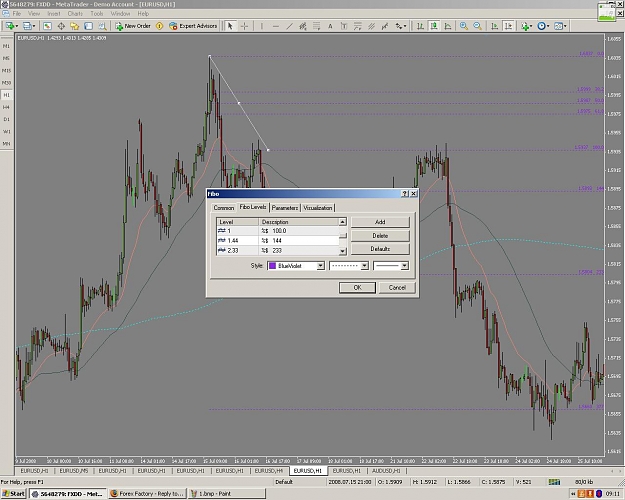The image size is (625, 500).
Task: Select the text label 'T' tool
Action: tap(344, 26)
